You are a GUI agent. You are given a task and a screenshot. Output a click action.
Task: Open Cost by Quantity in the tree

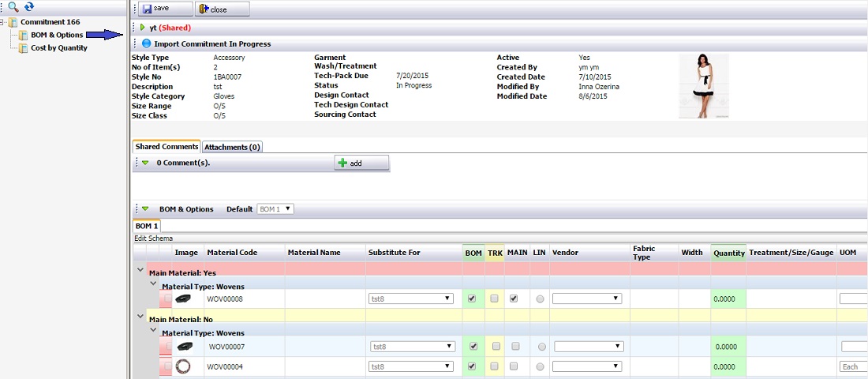point(59,48)
